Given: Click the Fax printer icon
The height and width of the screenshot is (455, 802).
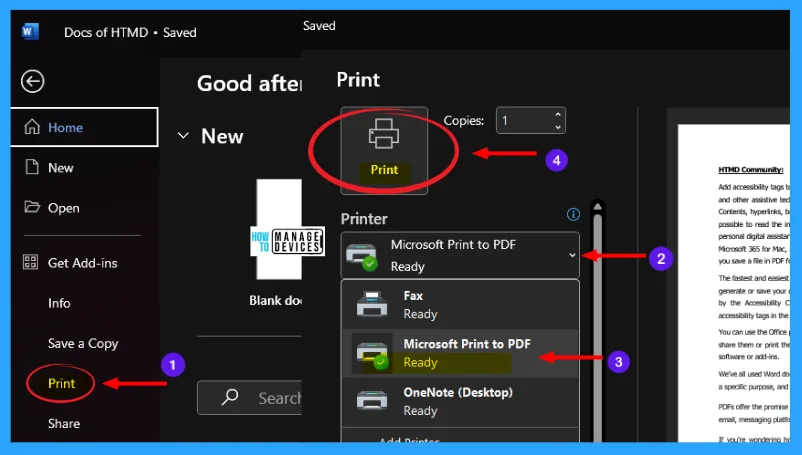Looking at the screenshot, I should (372, 304).
